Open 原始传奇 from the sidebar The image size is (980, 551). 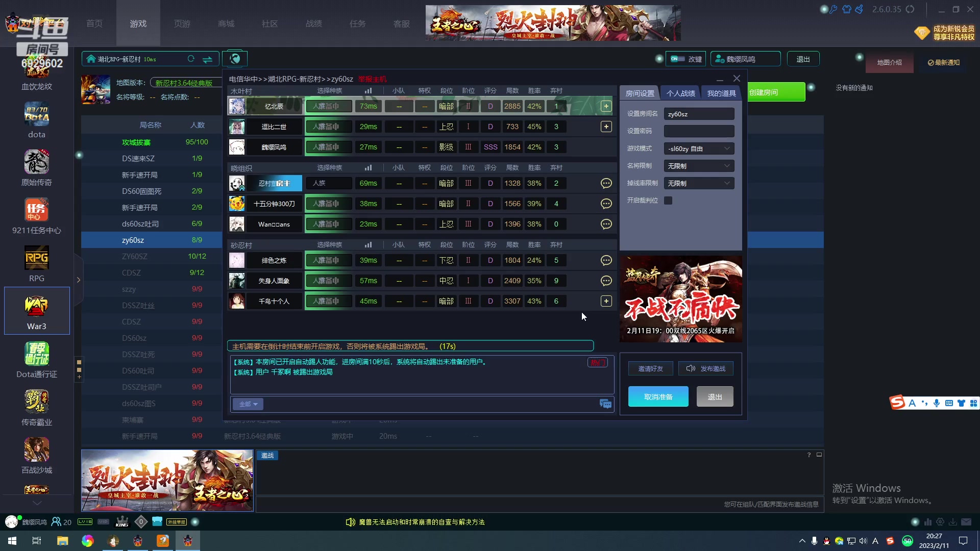pyautogui.click(x=36, y=168)
